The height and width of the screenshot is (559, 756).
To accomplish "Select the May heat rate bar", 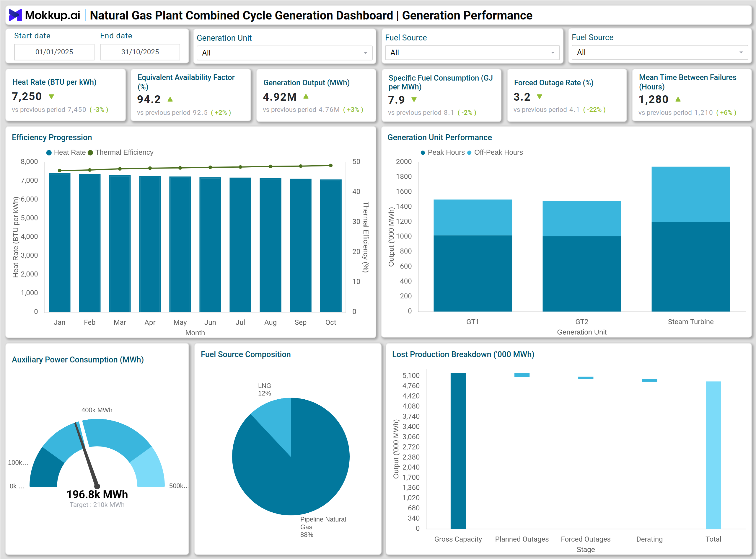I will [x=180, y=244].
